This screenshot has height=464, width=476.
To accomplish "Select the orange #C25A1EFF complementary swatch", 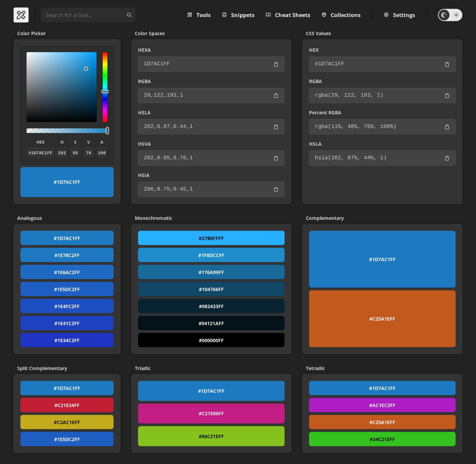I will pyautogui.click(x=382, y=319).
